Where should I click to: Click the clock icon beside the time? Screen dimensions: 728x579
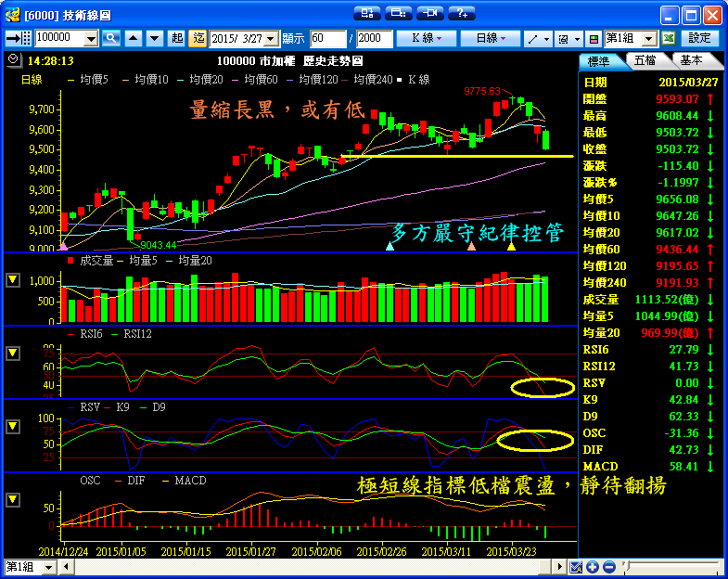coord(11,59)
